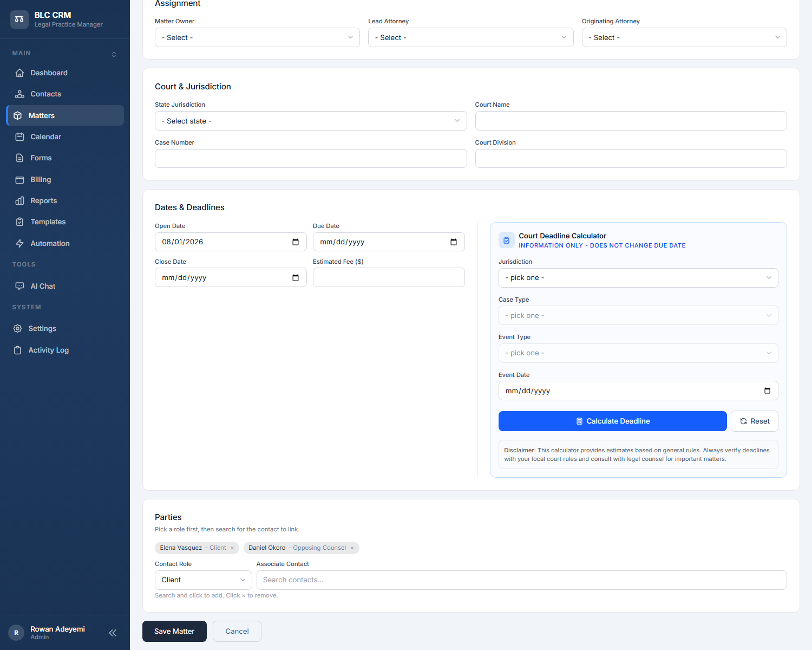Click the Estimated Fee input field
The height and width of the screenshot is (650, 812).
point(389,277)
